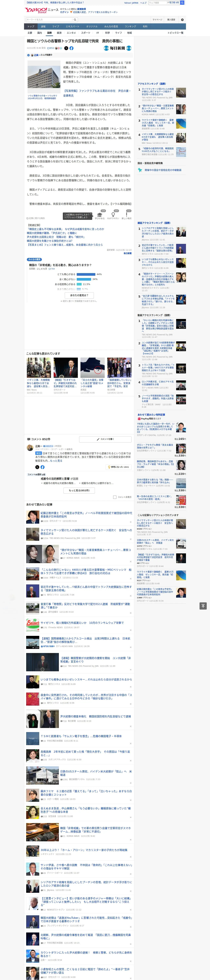Screen dimensions: 210x980
Task: React with the わかりやすい lightbulb icon
Action: point(113,215)
